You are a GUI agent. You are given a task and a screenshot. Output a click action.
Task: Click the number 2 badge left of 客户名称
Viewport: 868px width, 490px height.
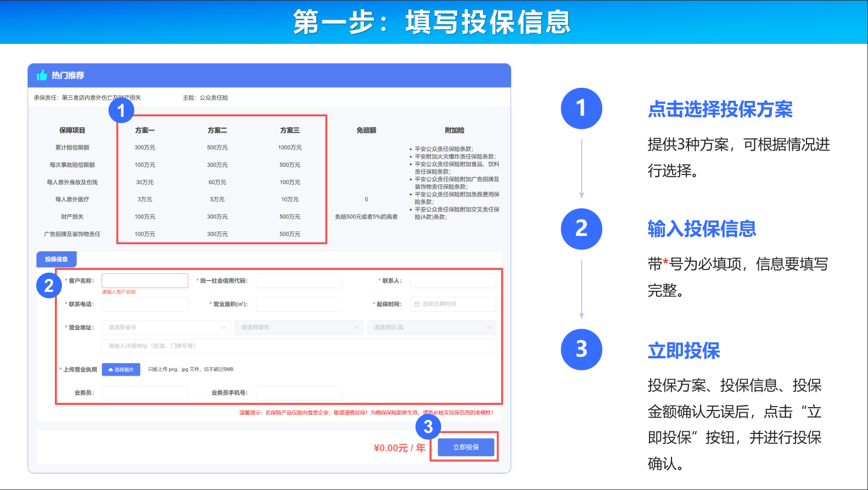49,285
